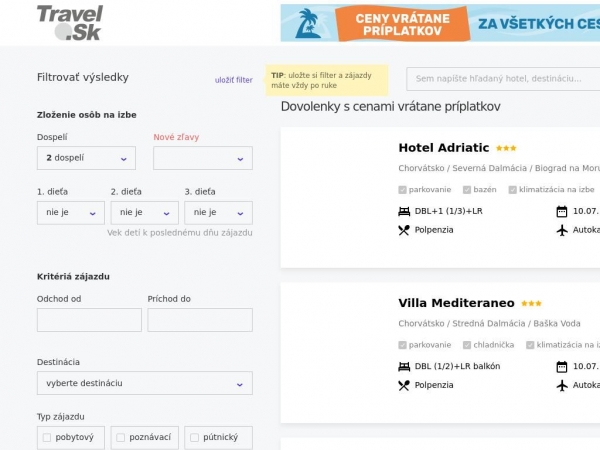The width and height of the screenshot is (600, 450).
Task: Click the palm tree banner icon
Action: click(308, 23)
